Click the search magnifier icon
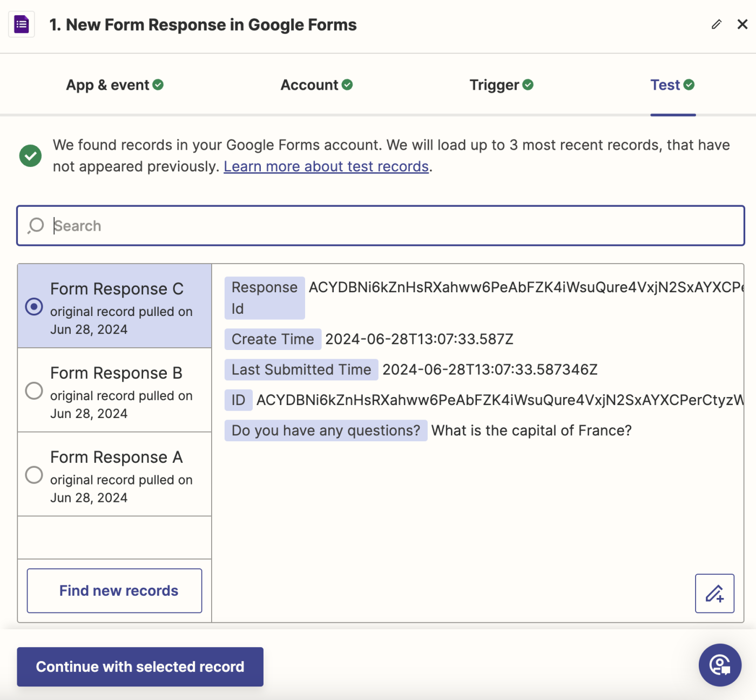The width and height of the screenshot is (756, 700). click(36, 225)
